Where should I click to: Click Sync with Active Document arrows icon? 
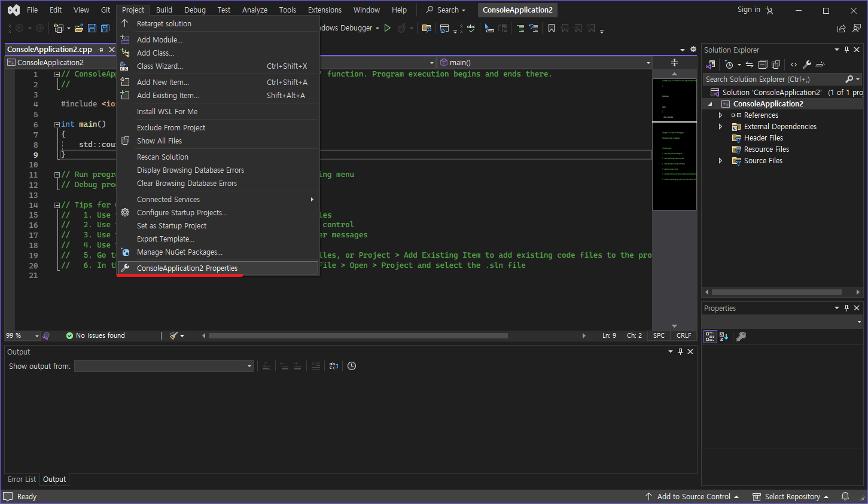coord(750,65)
